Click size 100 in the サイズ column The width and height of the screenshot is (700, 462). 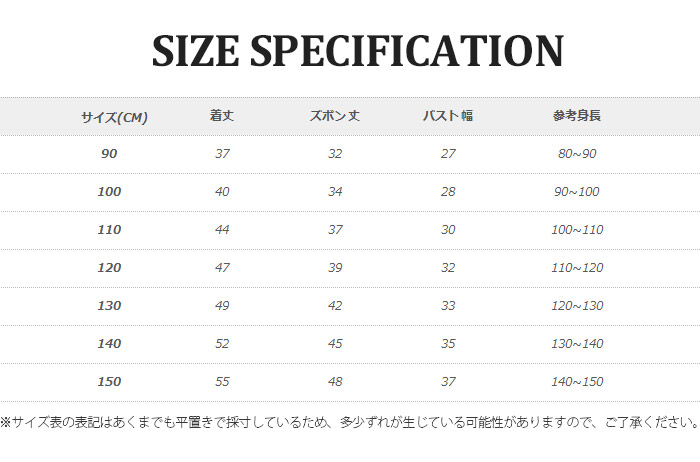click(x=109, y=192)
